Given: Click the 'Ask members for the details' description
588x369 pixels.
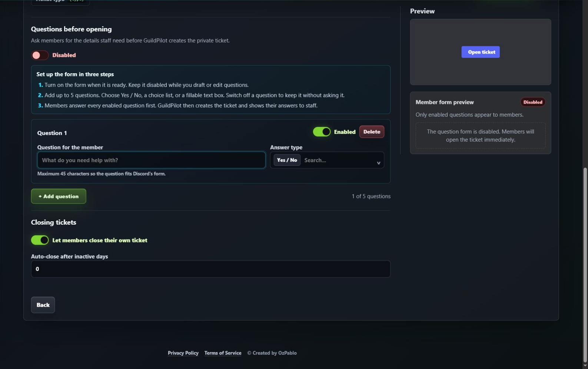Looking at the screenshot, I should tap(130, 41).
